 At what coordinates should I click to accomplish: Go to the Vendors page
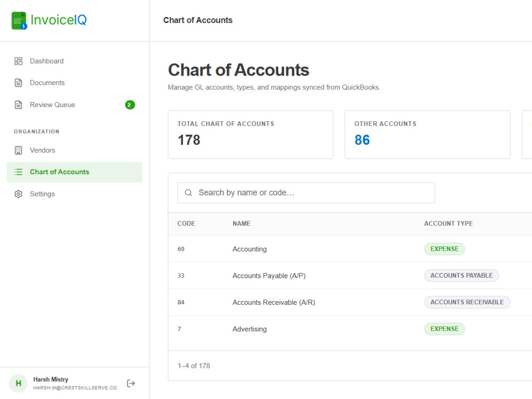coord(74,151)
